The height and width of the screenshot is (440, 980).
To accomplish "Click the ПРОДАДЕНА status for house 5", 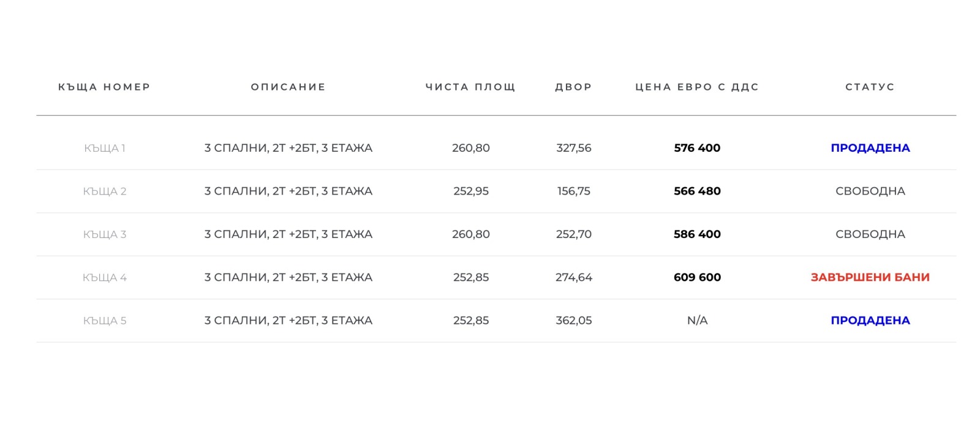I will (x=870, y=321).
